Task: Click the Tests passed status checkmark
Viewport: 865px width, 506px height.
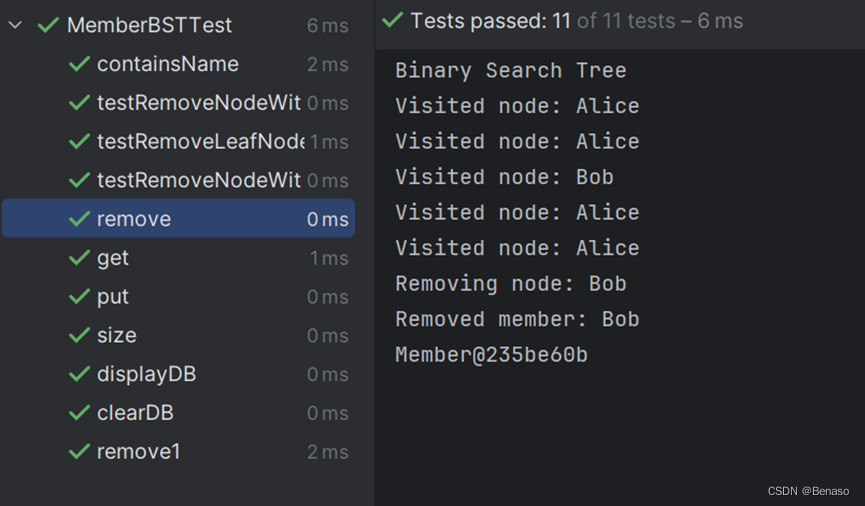Action: click(392, 20)
